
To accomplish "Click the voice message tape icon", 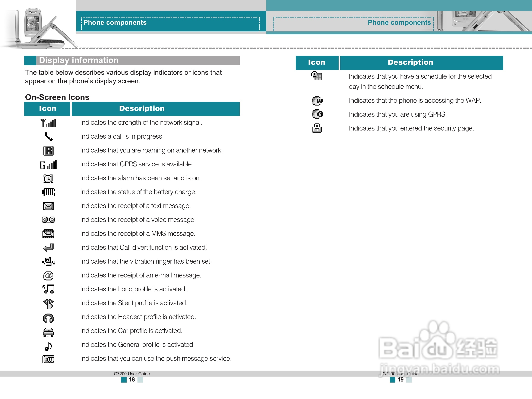I will click(48, 220).
